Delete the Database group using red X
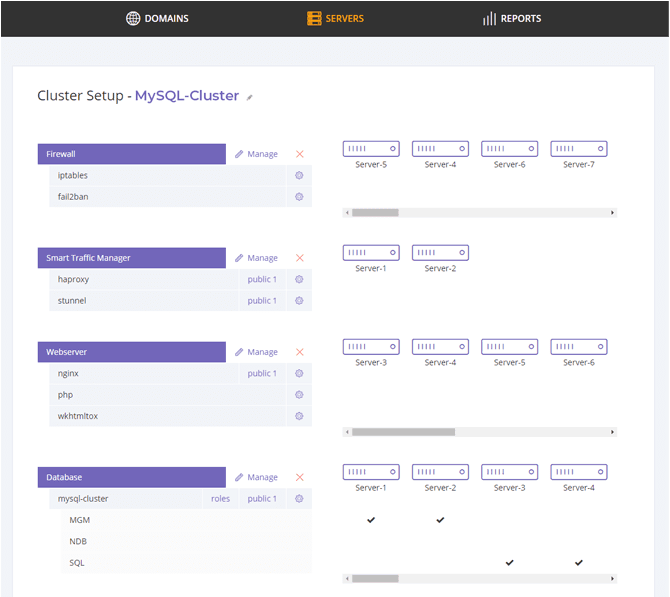This screenshot has height=597, width=670. coord(300,477)
